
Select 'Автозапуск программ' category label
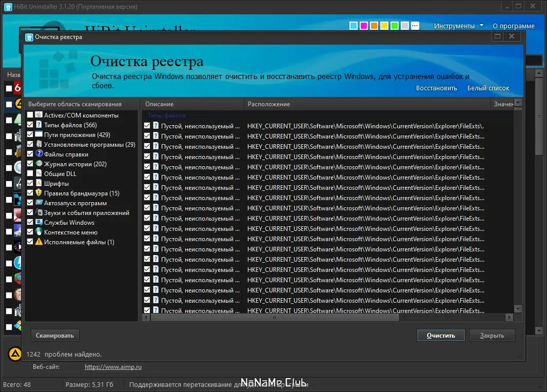coord(75,203)
